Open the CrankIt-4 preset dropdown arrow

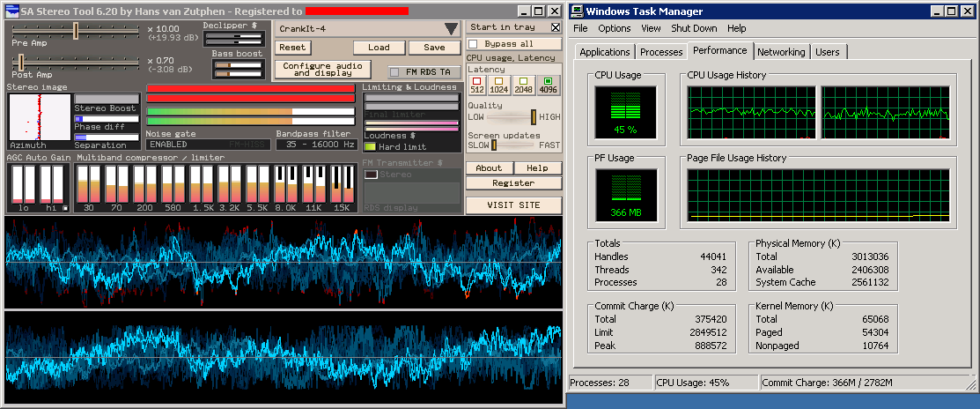point(451,29)
